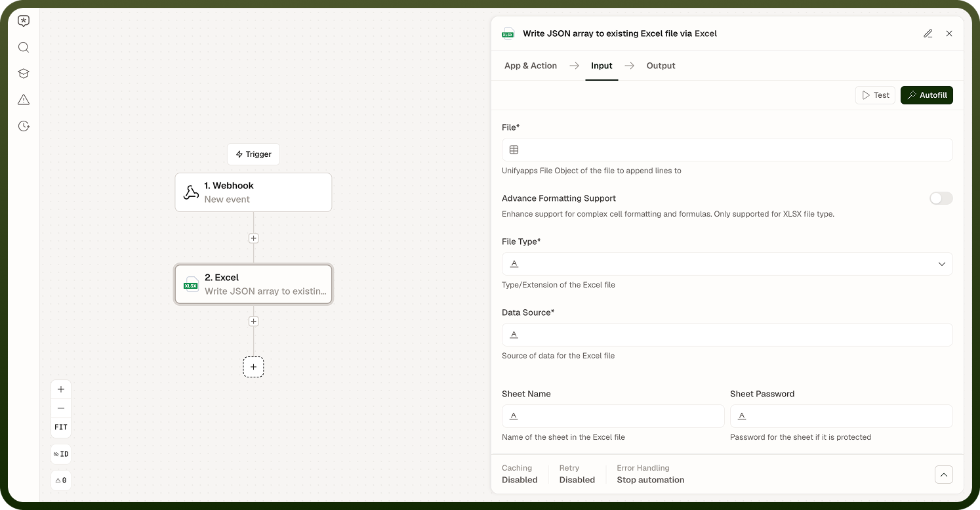This screenshot has height=510, width=980.
Task: Click the File Type dropdown chevron
Action: coord(942,264)
